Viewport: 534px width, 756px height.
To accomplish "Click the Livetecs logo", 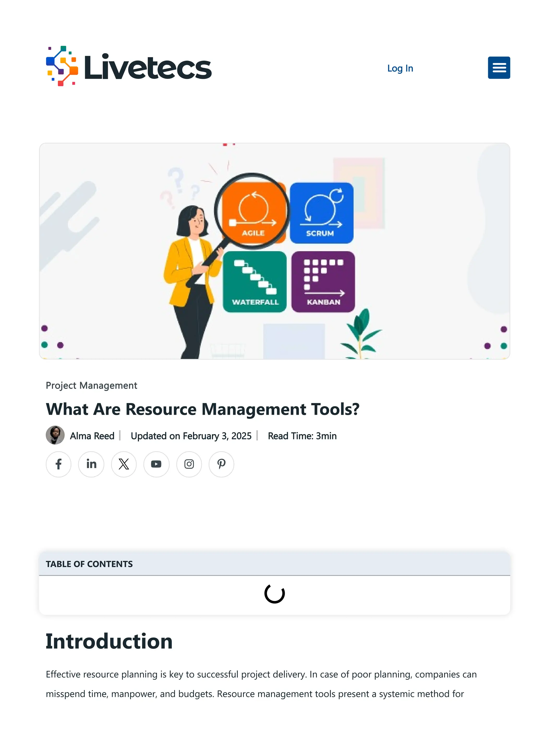I will tap(129, 67).
